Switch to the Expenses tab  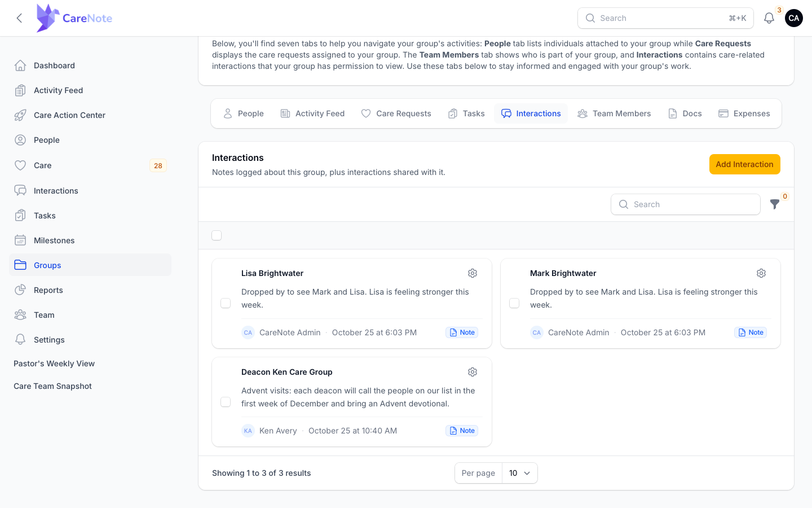744,113
